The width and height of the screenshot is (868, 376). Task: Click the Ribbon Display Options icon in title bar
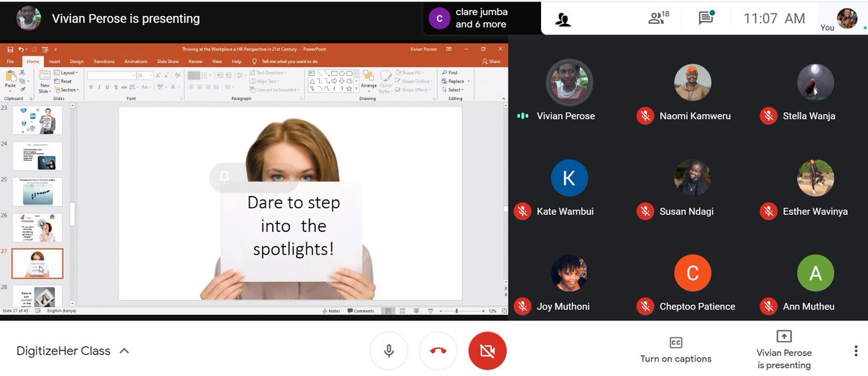pyautogui.click(x=448, y=49)
